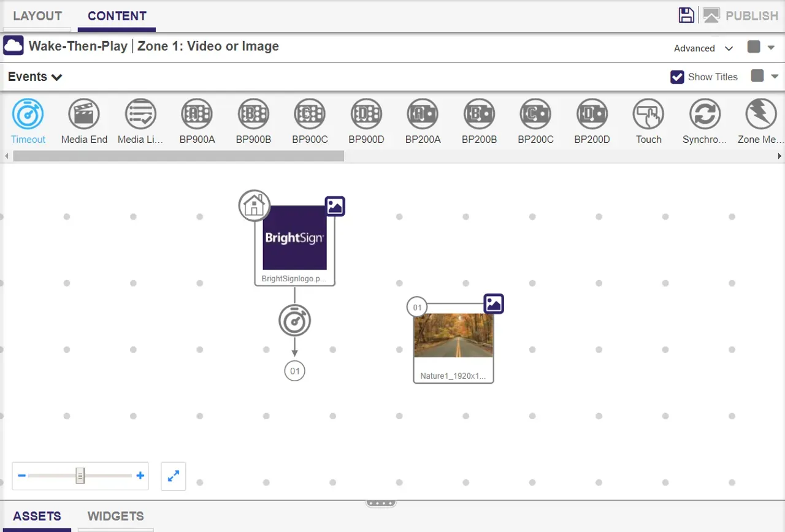The height and width of the screenshot is (532, 785).
Task: Choose the Zone Message event icon
Action: (x=761, y=114)
